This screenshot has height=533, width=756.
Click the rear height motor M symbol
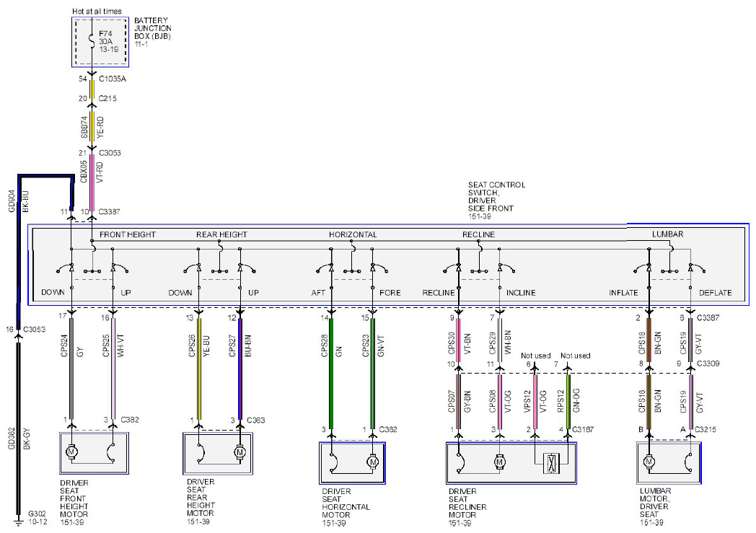240,452
